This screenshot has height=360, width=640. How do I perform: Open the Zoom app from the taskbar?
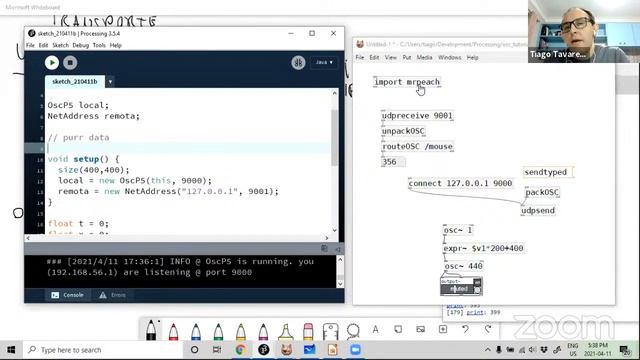coord(355,350)
